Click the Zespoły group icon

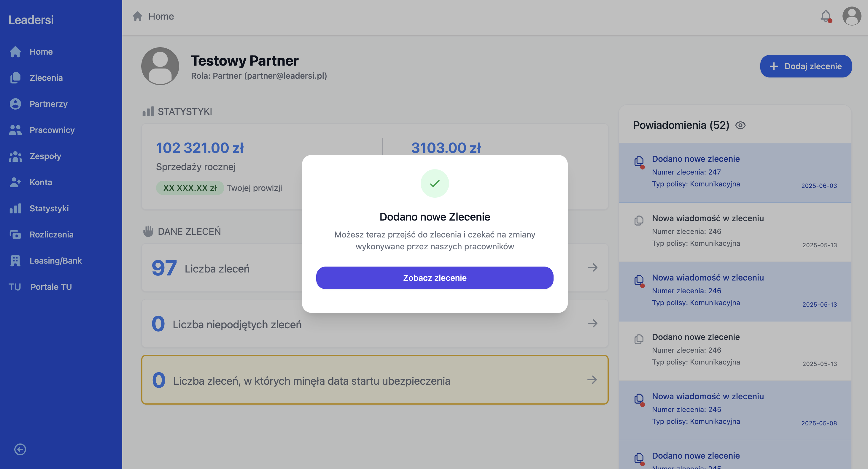click(x=15, y=156)
